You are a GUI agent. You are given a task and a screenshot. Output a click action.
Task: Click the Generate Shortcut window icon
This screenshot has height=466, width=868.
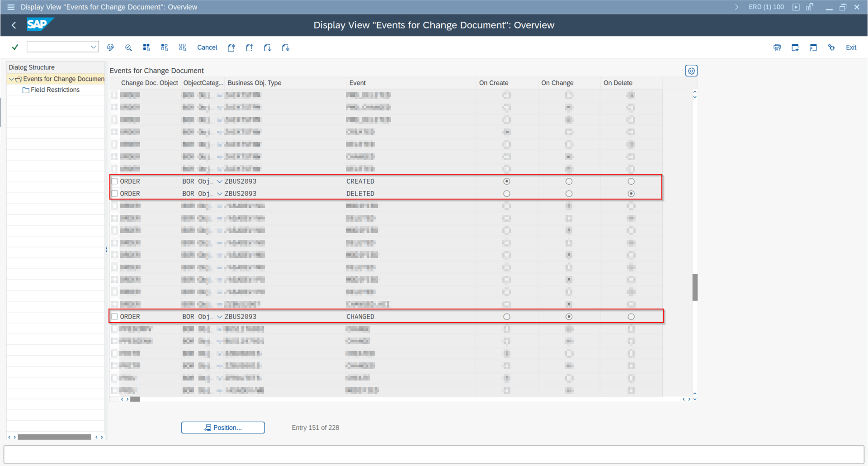point(813,48)
